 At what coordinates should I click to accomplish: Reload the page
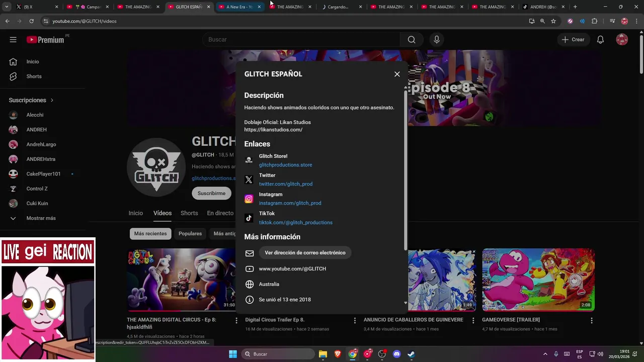tap(31, 21)
